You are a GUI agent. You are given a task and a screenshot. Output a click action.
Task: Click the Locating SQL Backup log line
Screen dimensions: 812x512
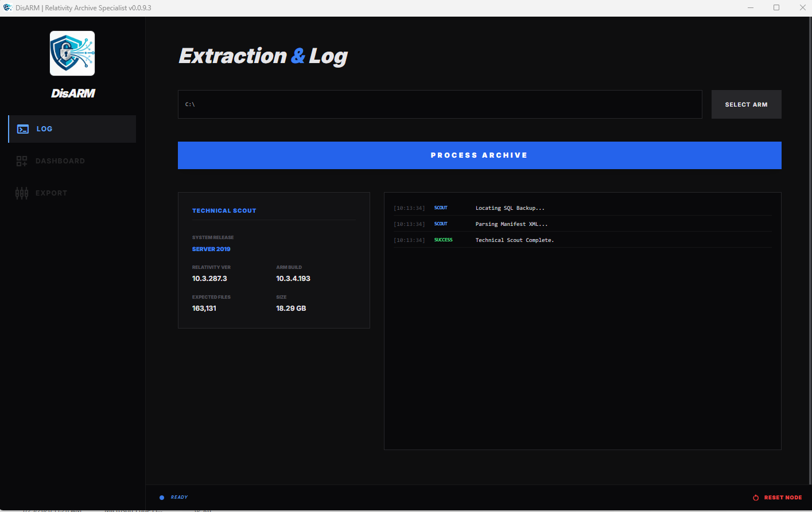pyautogui.click(x=582, y=208)
